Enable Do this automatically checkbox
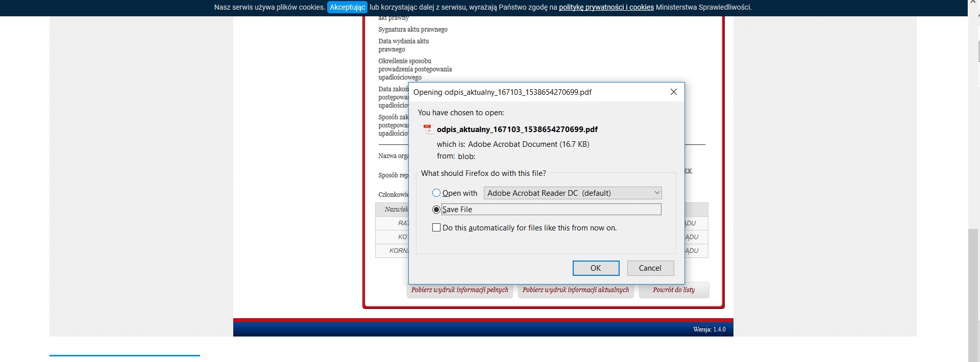Screen dimensions: 980x362 click(436, 227)
